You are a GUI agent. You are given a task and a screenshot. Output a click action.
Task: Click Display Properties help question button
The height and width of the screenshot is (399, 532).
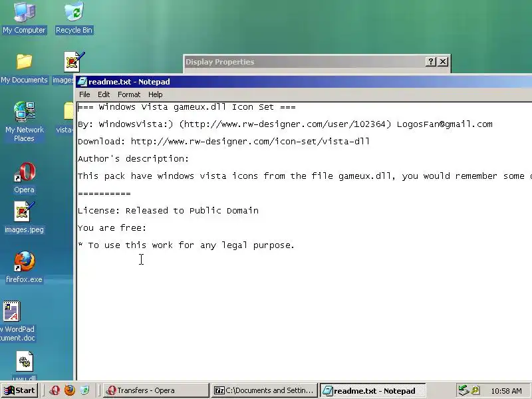tap(430, 62)
